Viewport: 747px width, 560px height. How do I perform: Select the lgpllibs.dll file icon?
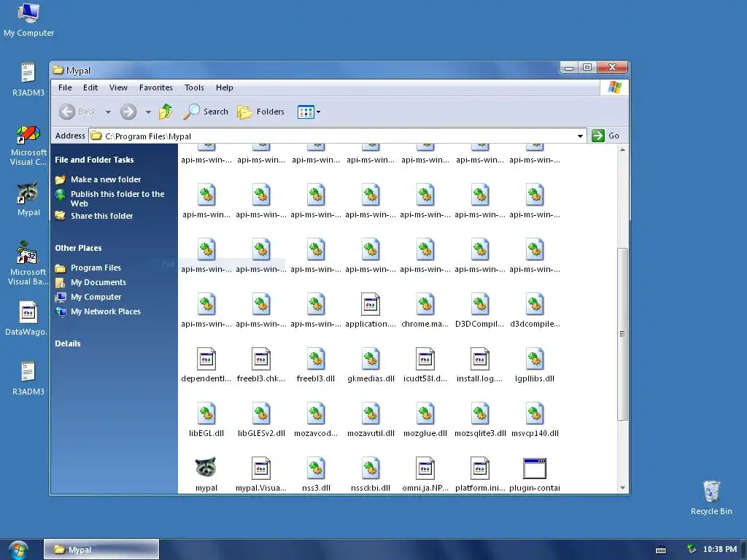click(x=535, y=359)
